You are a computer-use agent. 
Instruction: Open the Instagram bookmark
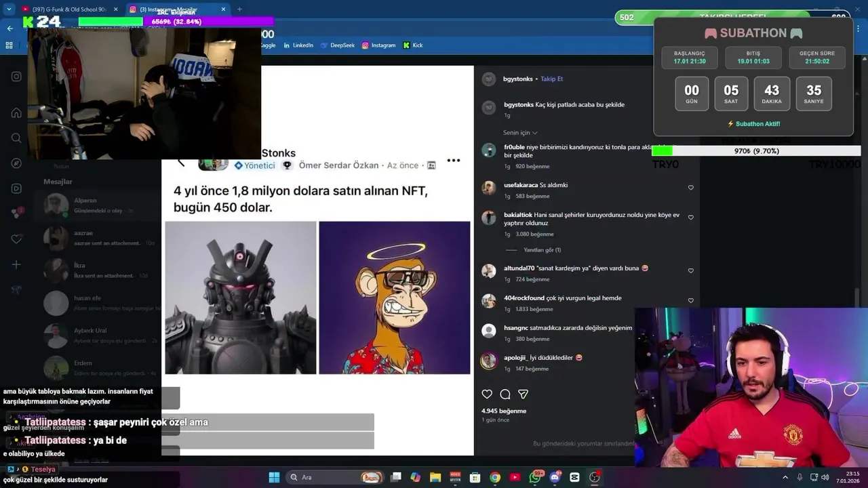[x=378, y=45]
